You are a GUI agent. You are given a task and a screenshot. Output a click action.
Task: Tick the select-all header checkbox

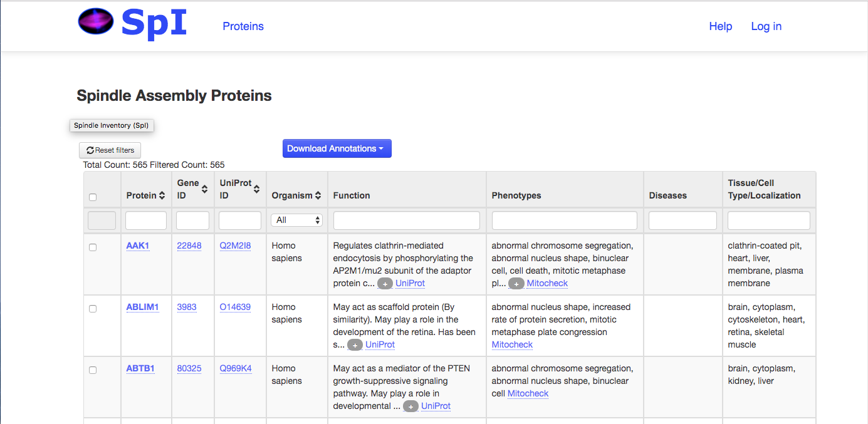click(x=93, y=197)
